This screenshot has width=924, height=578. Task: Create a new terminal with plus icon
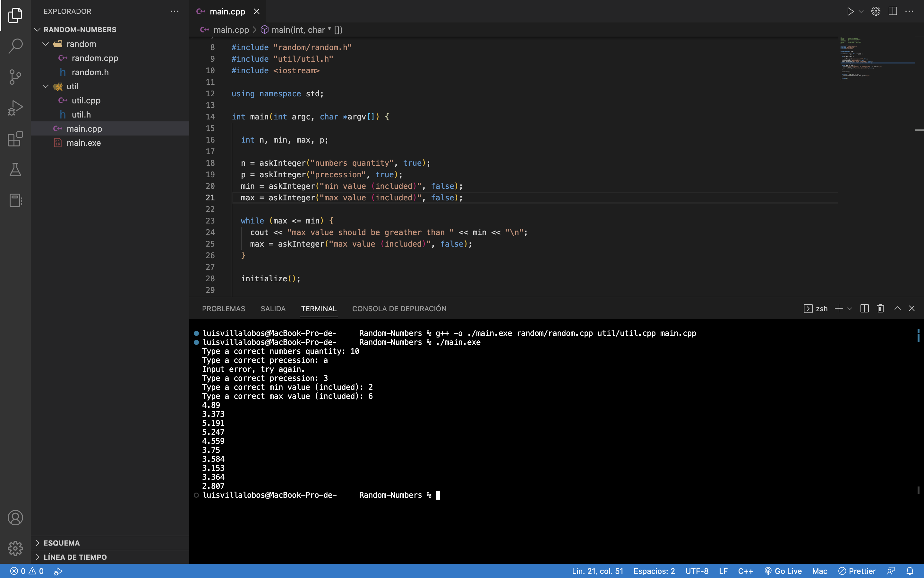pyautogui.click(x=839, y=309)
